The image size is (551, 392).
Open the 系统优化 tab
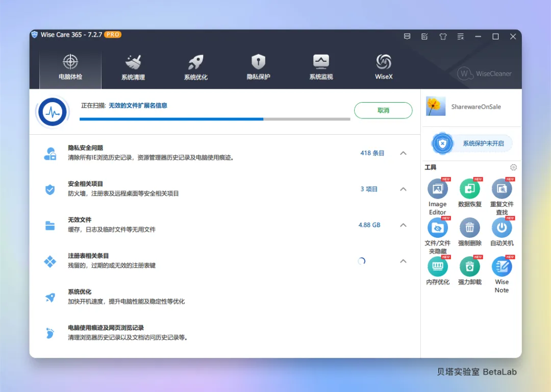pos(196,68)
